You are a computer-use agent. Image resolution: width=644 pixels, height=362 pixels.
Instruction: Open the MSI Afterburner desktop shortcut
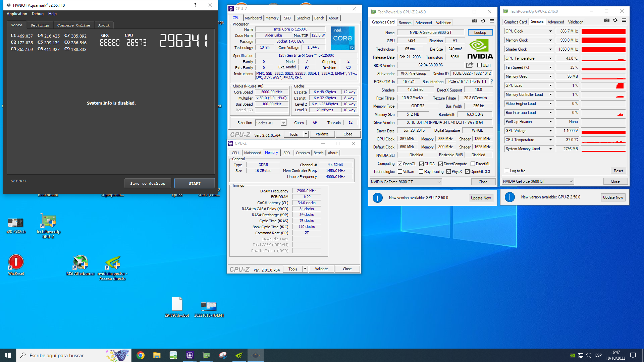[80, 265]
